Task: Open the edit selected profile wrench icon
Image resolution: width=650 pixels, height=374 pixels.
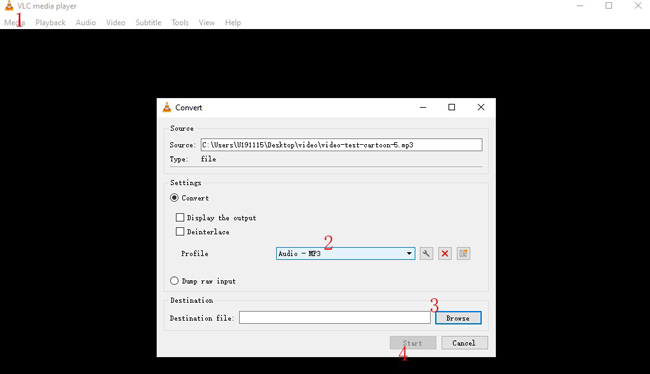Action: (426, 253)
